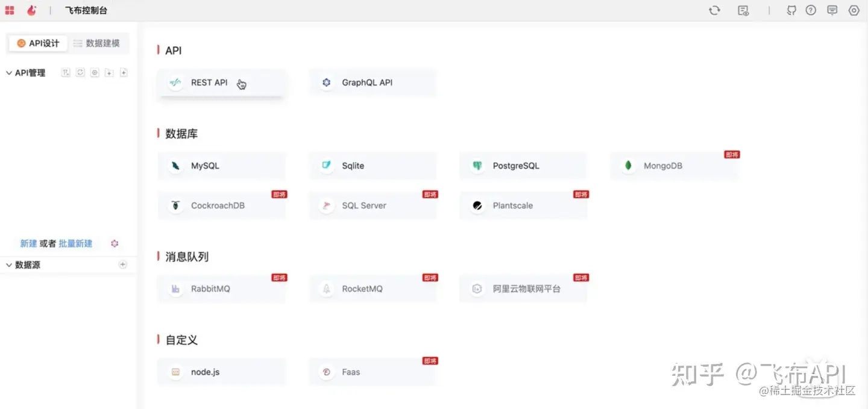The image size is (868, 409).
Task: Select the GraphQL API label
Action: coord(367,83)
